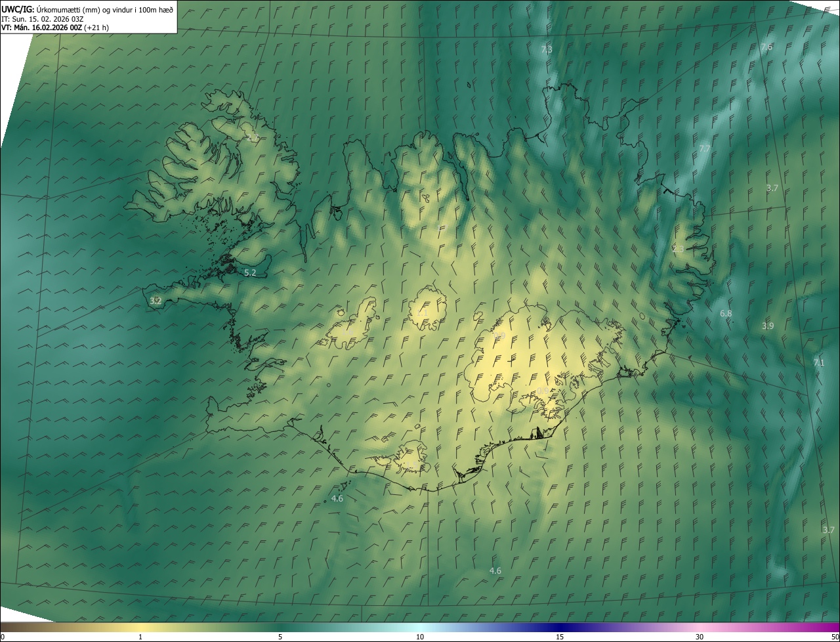Viewport: 840px width, 642px height.
Task: Click the 50 tick on the color scale
Action: (x=835, y=637)
